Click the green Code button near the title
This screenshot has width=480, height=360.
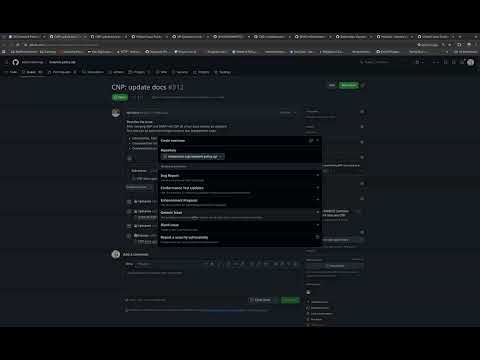349,85
